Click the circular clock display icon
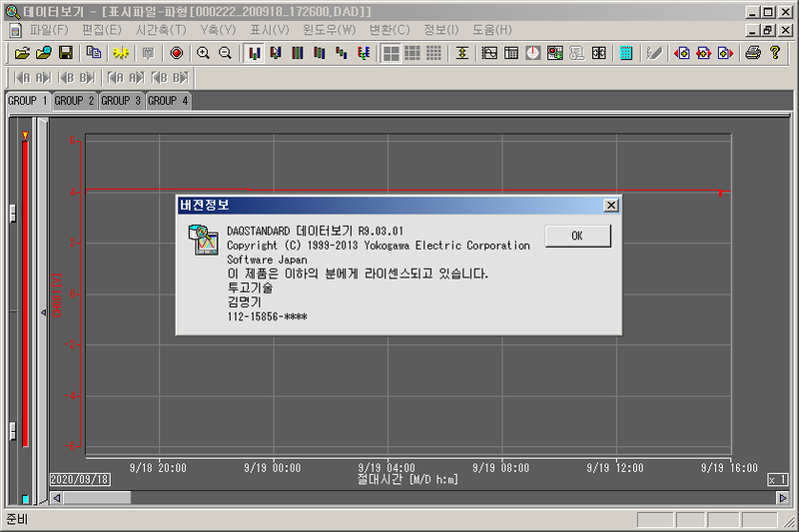This screenshot has width=799, height=532. (533, 53)
